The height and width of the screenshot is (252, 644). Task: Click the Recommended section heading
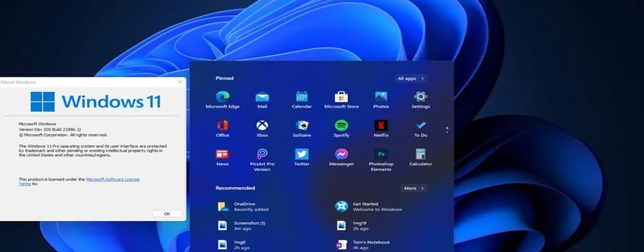[x=235, y=188]
